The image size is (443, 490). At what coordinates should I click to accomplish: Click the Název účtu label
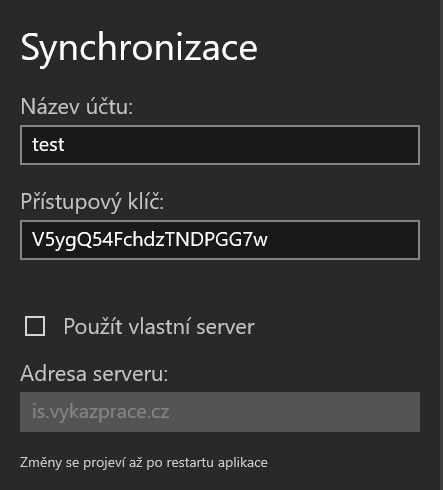(x=77, y=107)
